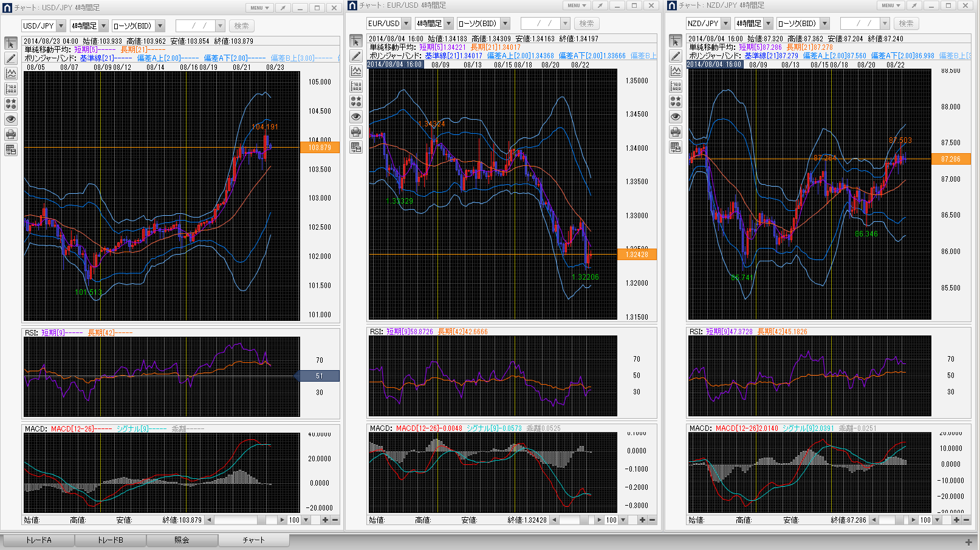Expand the 4時間足 timeframe dropdown in EUR/USD chart
The height and width of the screenshot is (550, 980).
point(449,24)
